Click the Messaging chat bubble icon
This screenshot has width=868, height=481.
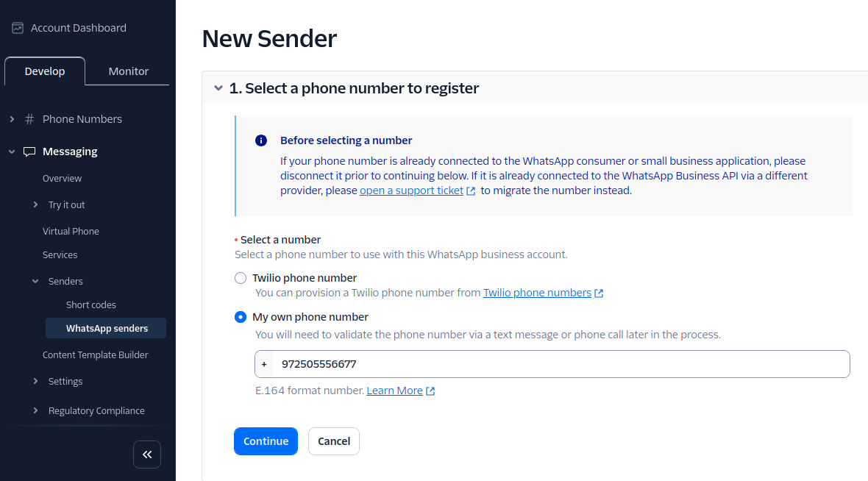(29, 151)
